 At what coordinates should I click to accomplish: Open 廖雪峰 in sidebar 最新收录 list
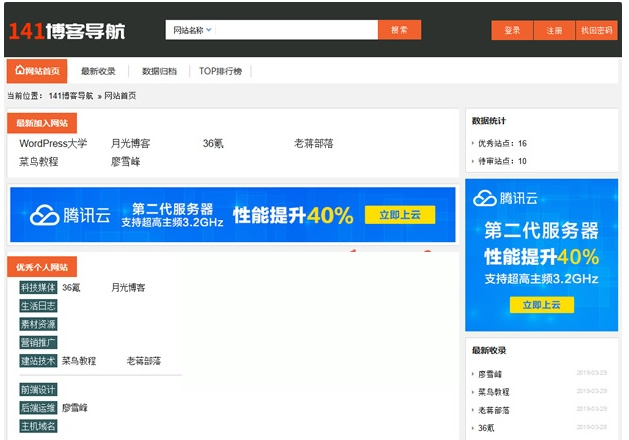click(x=490, y=374)
